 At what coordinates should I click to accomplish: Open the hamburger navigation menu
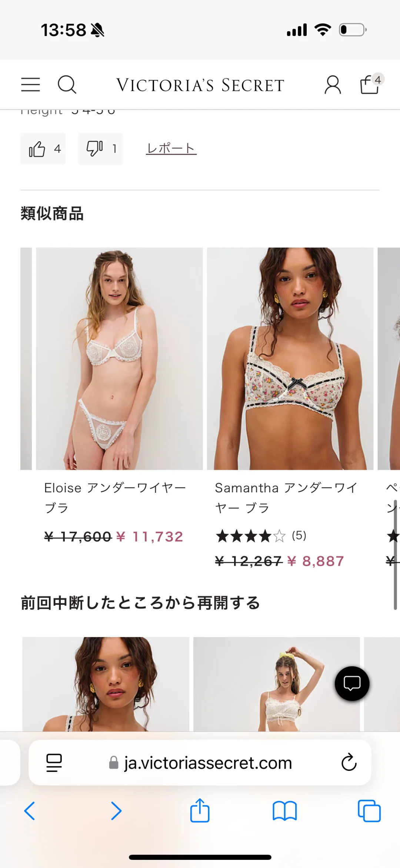click(x=30, y=85)
